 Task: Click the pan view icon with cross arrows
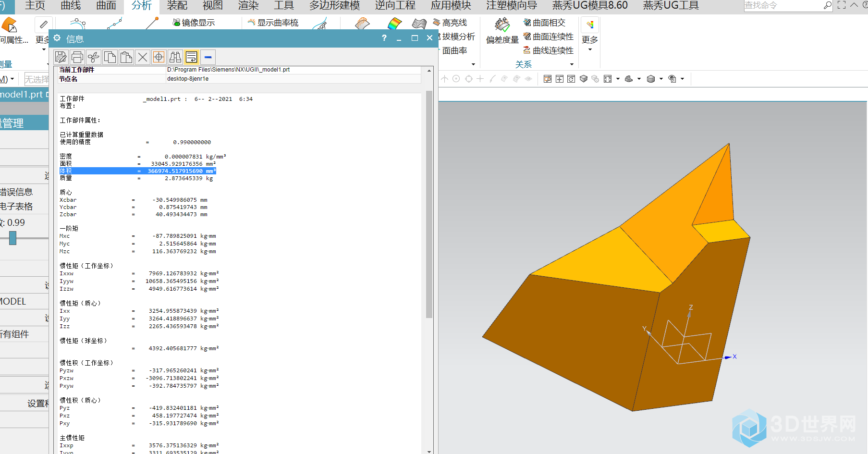[560, 79]
